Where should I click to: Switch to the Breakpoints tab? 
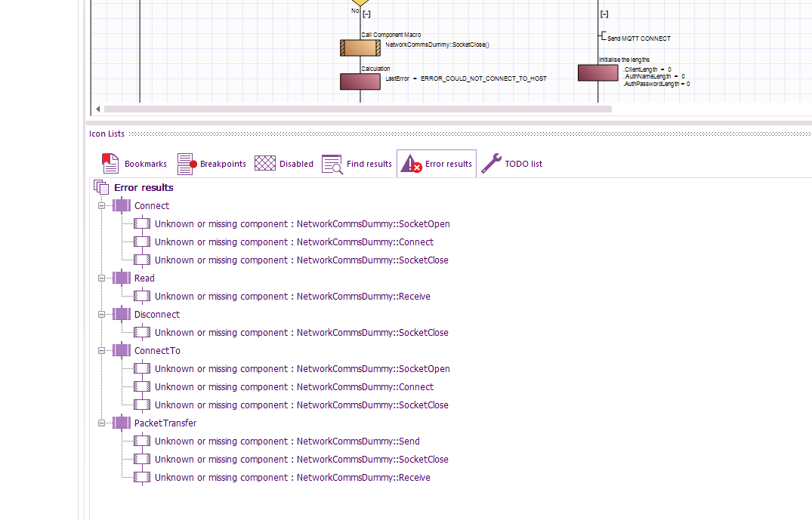pos(211,164)
